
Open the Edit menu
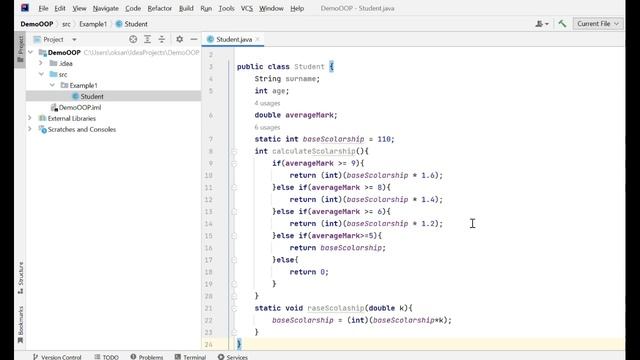point(60,8)
